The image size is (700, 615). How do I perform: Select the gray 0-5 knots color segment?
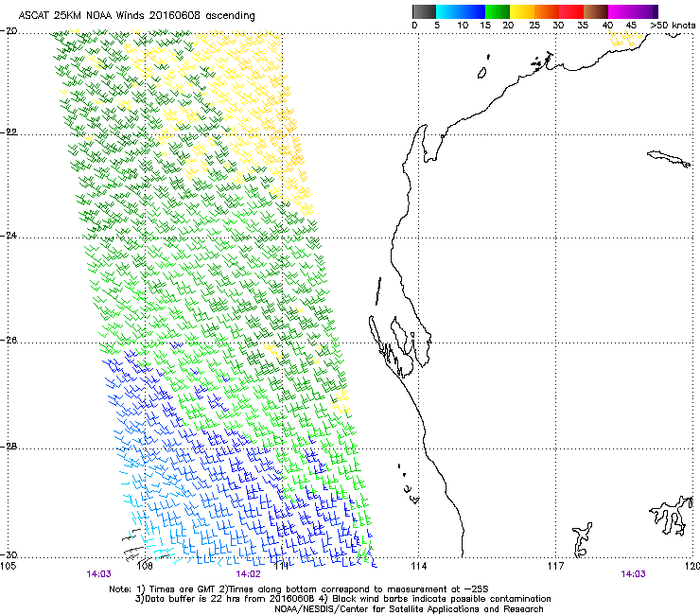(x=424, y=11)
